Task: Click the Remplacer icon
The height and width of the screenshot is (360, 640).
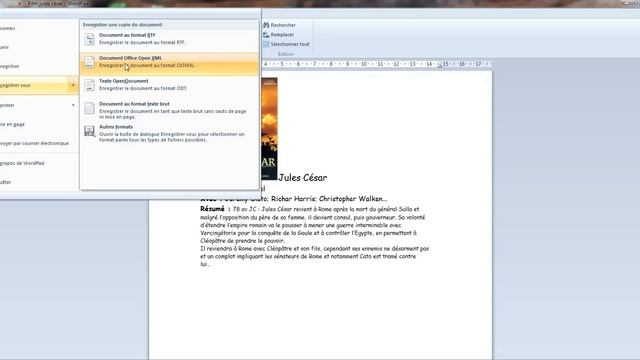Action: point(266,35)
